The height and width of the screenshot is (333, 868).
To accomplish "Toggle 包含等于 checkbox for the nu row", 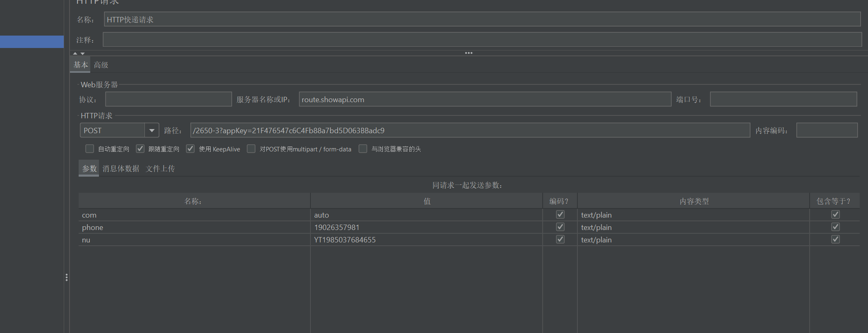I will 835,240.
